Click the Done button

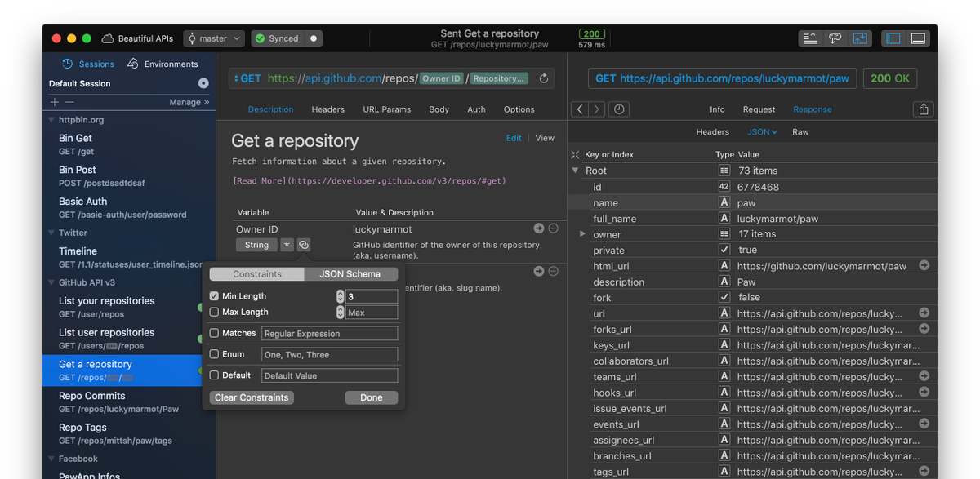pos(371,397)
